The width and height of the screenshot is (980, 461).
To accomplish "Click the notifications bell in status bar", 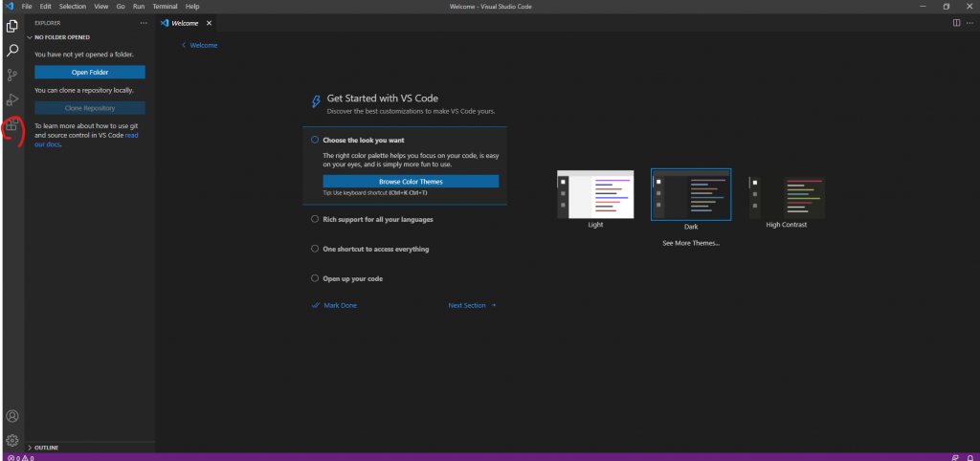I will tap(969, 458).
